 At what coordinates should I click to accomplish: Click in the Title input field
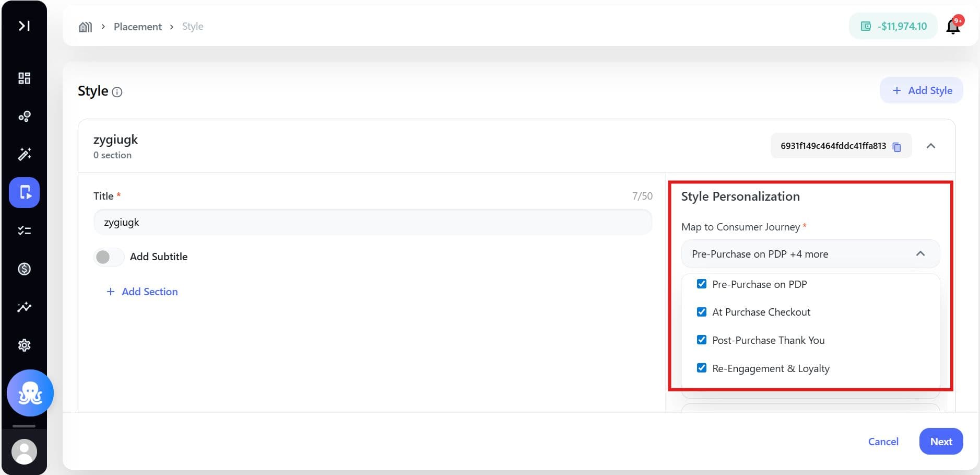[372, 223]
